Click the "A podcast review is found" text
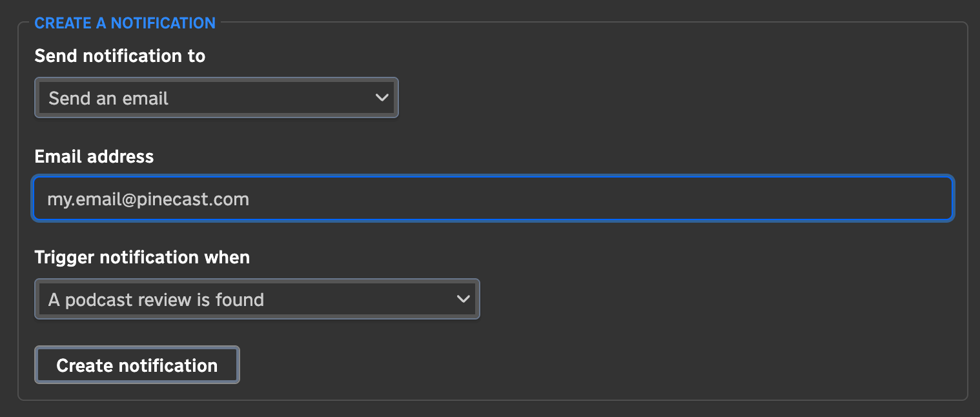 tap(156, 300)
